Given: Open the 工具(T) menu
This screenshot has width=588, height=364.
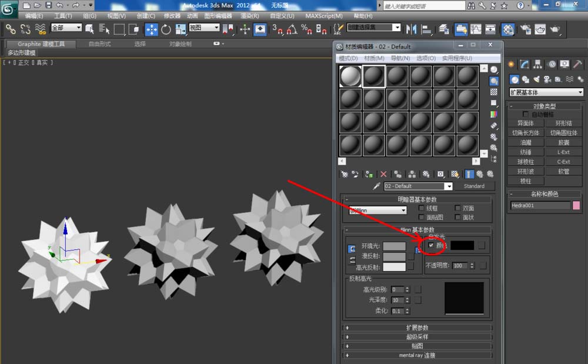Looking at the screenshot, I should [63, 16].
